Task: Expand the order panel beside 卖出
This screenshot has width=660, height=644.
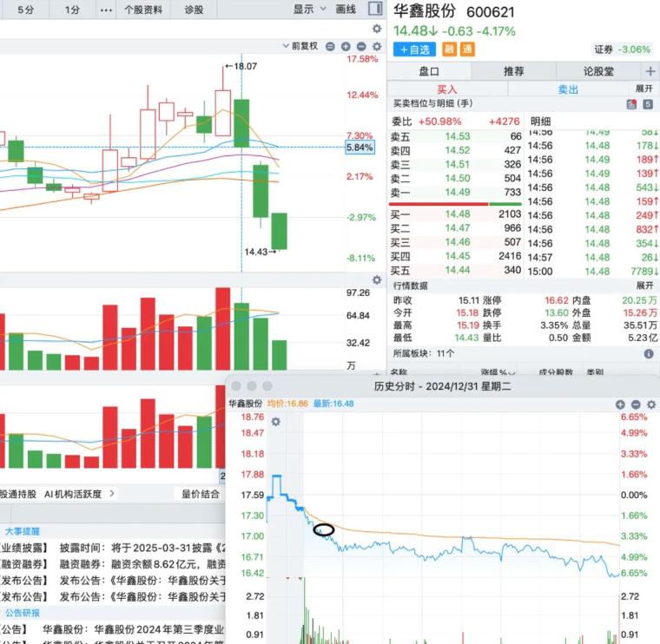Action: [644, 89]
